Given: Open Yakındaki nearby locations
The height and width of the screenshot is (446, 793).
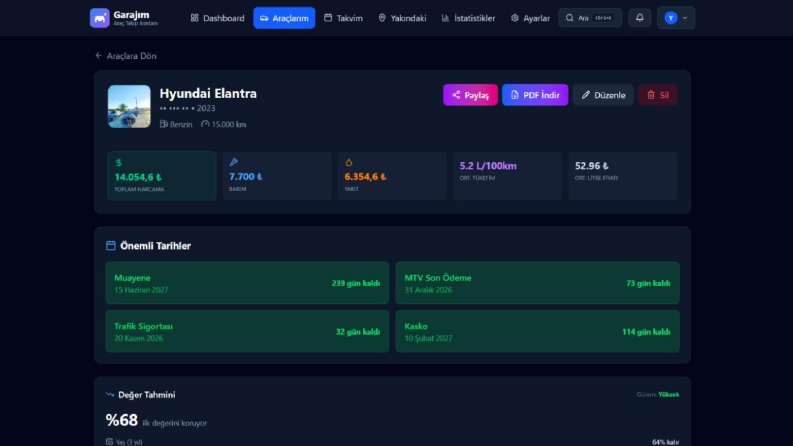Looking at the screenshot, I should coord(402,18).
